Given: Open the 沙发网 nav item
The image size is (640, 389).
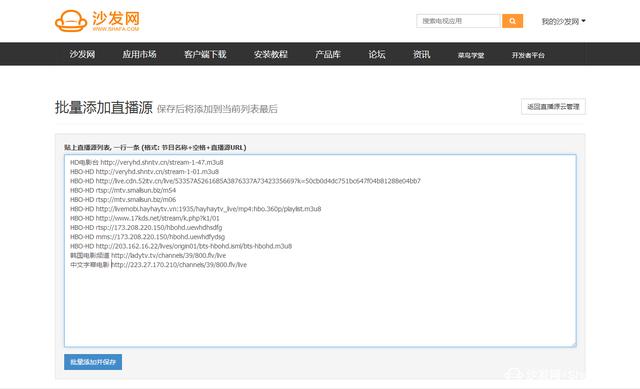Looking at the screenshot, I should pos(82,54).
